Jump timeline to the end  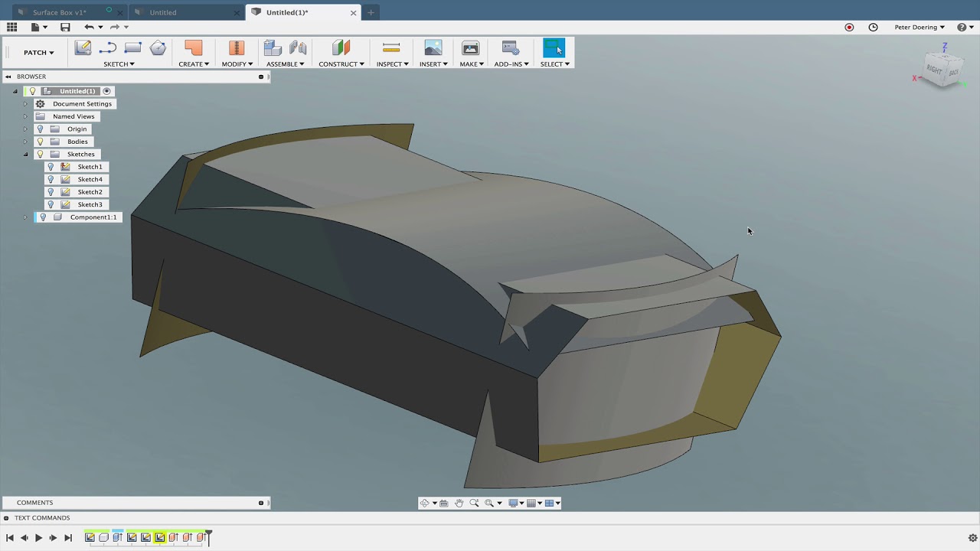[67, 538]
